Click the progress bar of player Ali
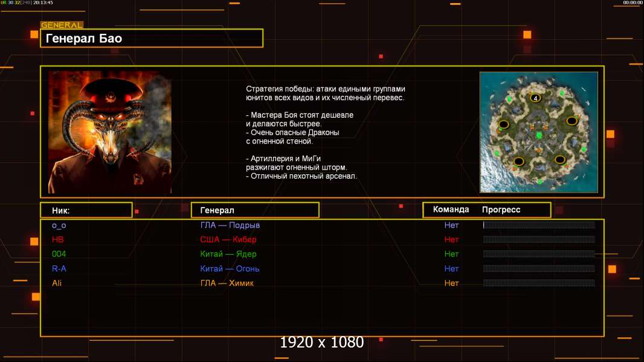The height and width of the screenshot is (362, 644). 539,283
